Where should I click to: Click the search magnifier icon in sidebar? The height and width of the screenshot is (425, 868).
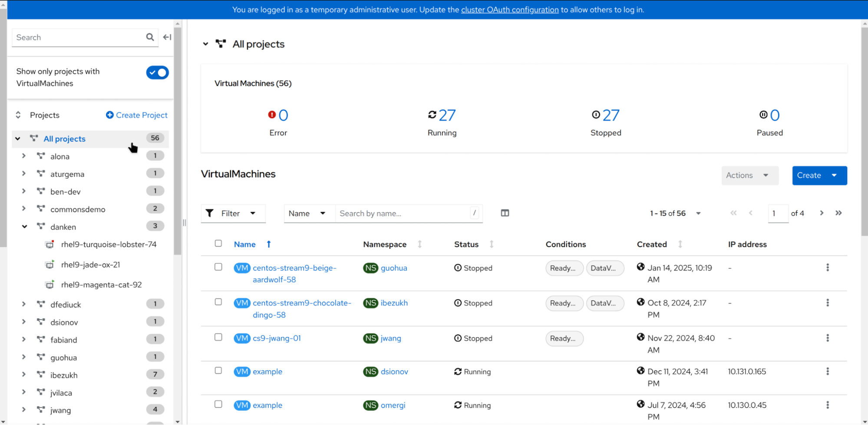150,37
